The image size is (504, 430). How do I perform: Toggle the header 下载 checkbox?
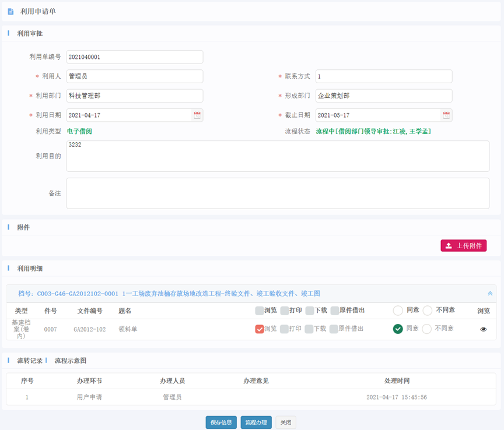(310, 311)
